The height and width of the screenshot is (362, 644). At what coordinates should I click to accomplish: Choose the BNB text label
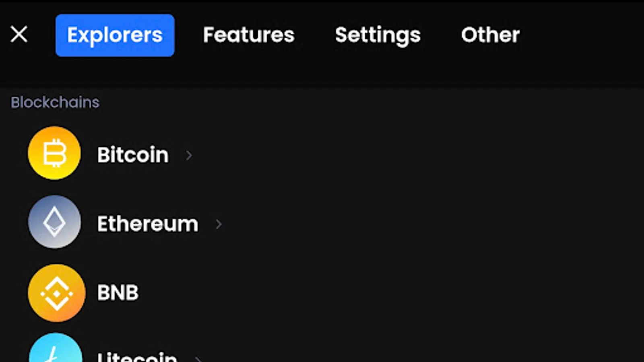pyautogui.click(x=118, y=292)
